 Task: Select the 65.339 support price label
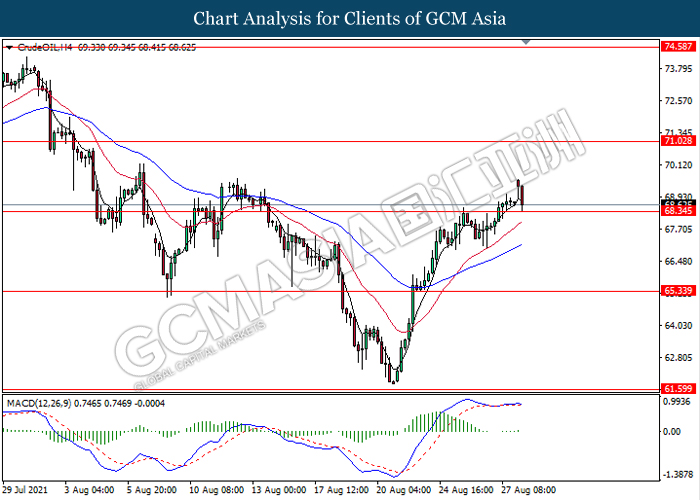tap(679, 291)
